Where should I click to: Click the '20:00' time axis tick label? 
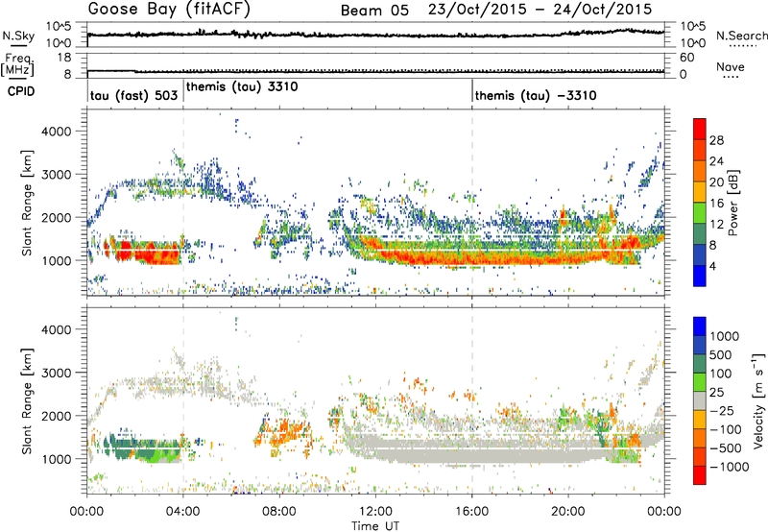(567, 512)
